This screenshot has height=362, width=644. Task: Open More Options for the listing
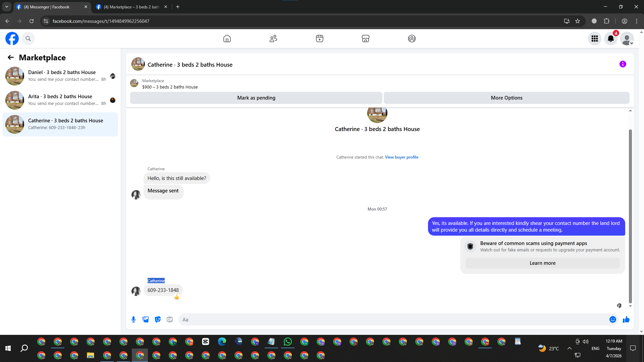506,98
